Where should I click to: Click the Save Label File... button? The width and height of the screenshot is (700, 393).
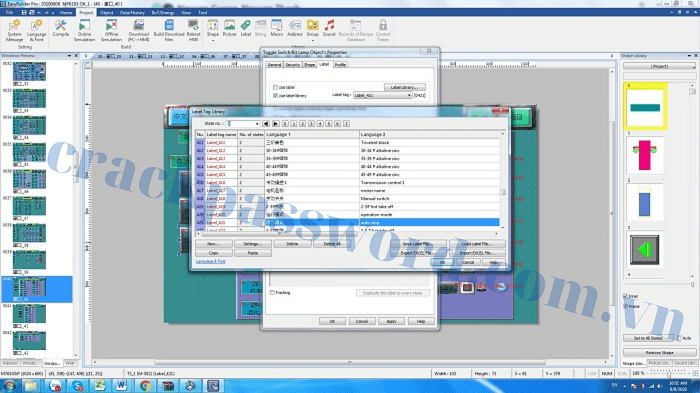tap(417, 244)
